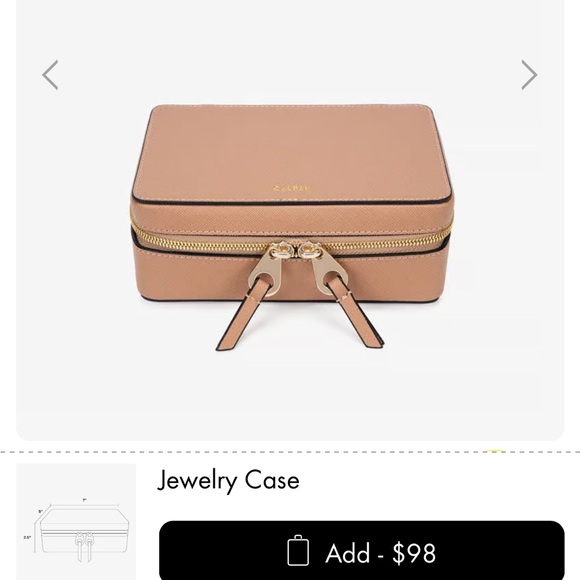
Task: Advance to the next product photo
Action: click(529, 75)
